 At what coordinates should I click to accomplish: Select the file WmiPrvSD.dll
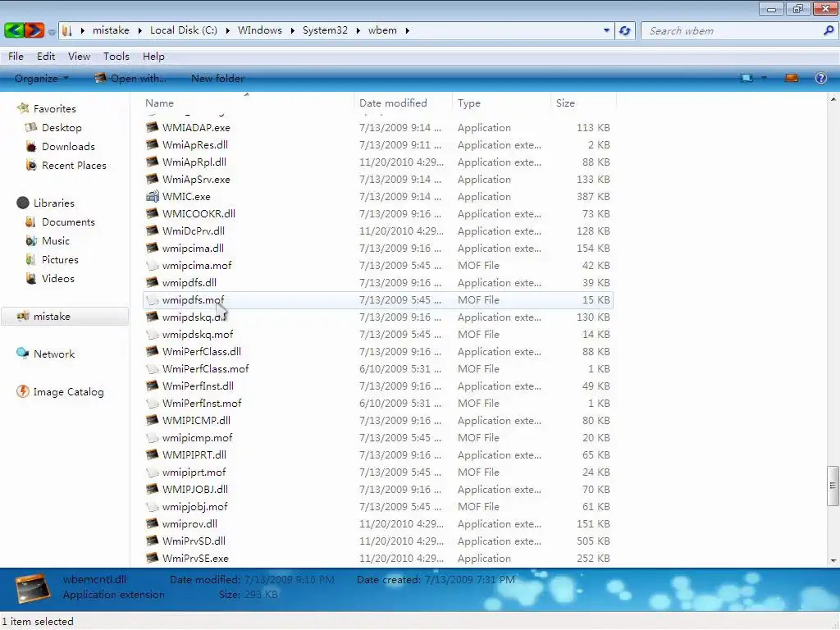[x=377, y=541]
